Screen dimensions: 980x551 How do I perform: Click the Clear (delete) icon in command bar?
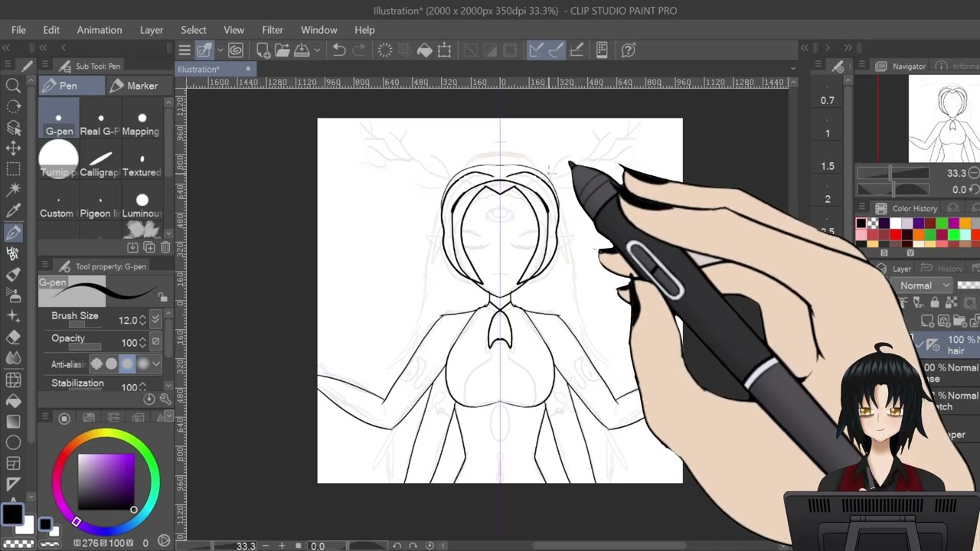pos(384,51)
